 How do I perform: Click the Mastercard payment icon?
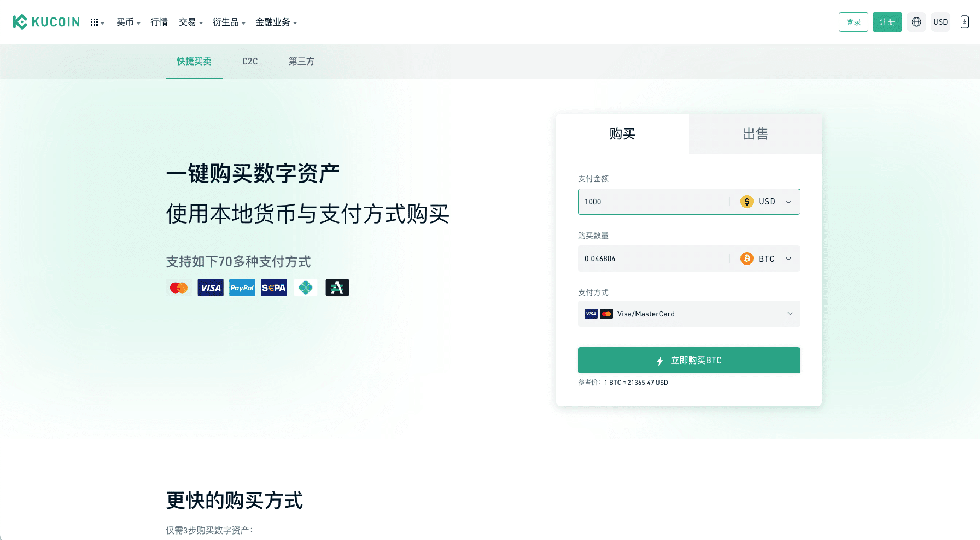178,287
